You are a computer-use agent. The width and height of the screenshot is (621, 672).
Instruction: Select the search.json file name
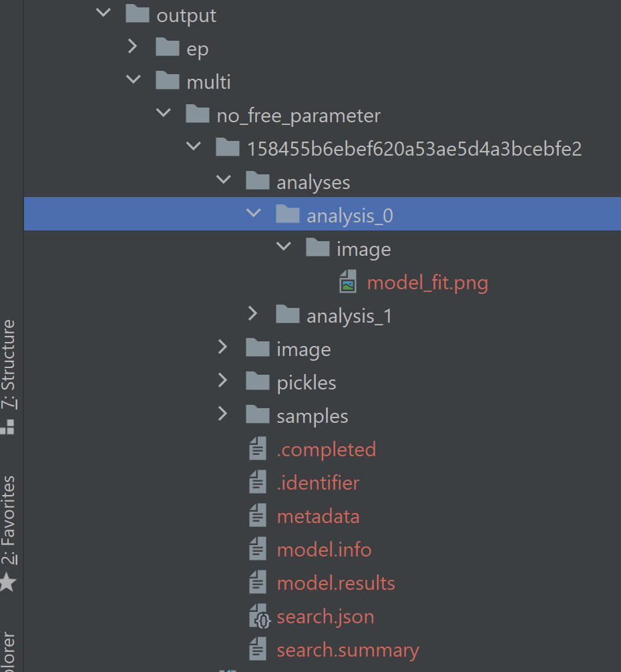point(325,617)
